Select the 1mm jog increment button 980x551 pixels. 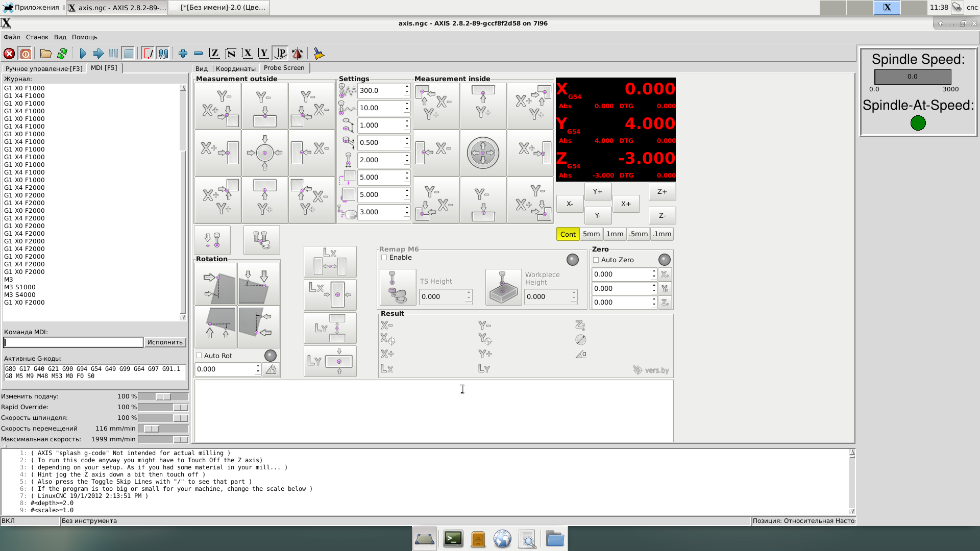point(615,234)
